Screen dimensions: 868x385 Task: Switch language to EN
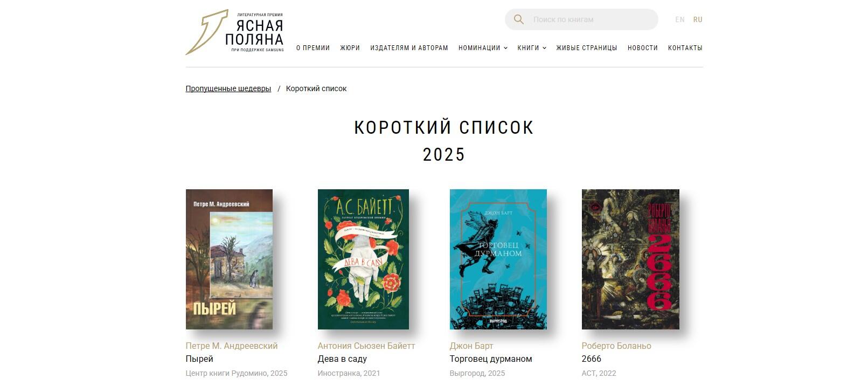680,19
